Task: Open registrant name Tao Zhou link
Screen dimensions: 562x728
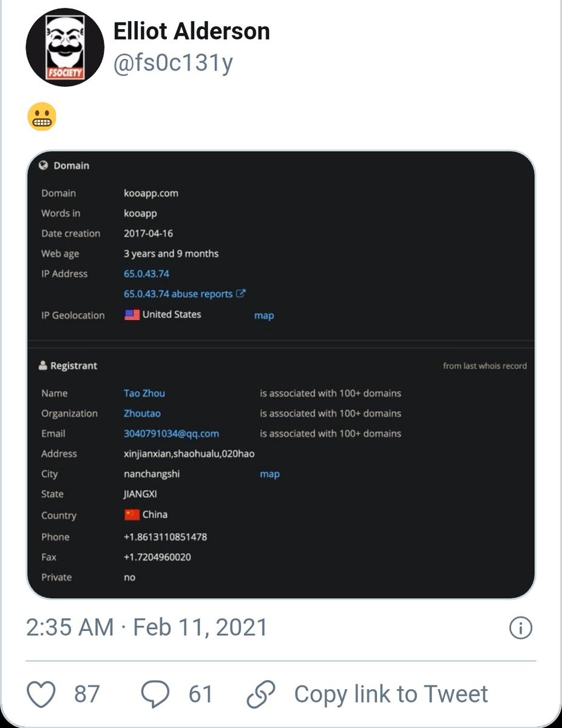Action: coord(144,393)
